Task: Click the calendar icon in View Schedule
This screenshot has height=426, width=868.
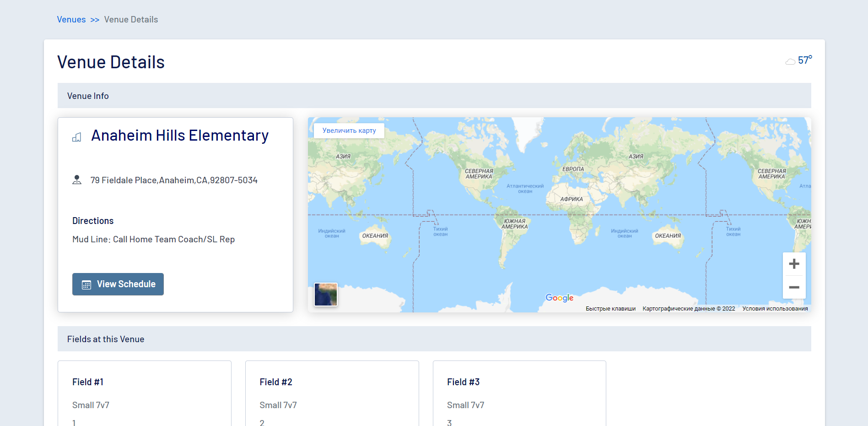Action: (86, 285)
